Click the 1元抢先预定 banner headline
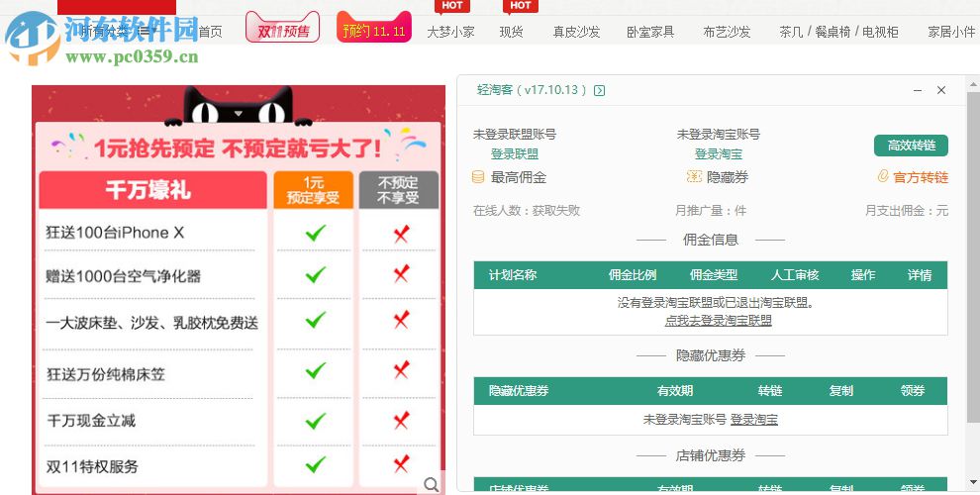Viewport: 980px width, 495px height. coord(238,148)
